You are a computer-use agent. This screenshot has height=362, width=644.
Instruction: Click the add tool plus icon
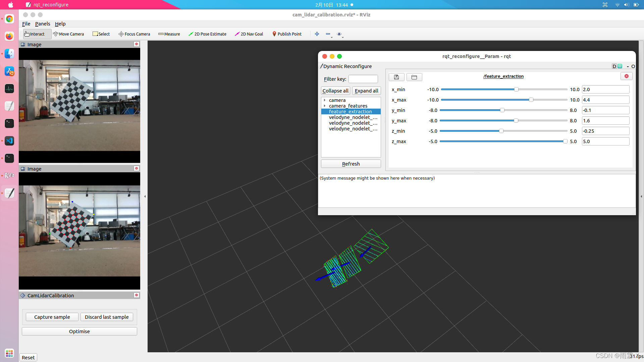coord(317,34)
